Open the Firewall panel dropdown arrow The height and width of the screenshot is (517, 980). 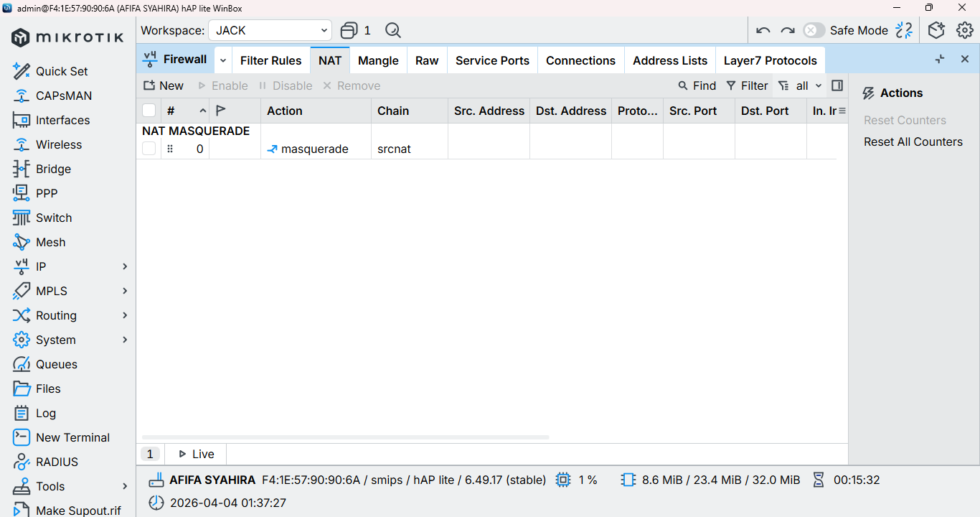223,60
